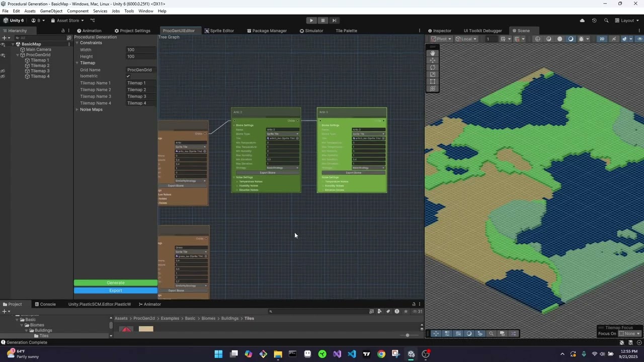Select Main Camera in Hierarchy
The image size is (644, 362).
click(x=38, y=49)
